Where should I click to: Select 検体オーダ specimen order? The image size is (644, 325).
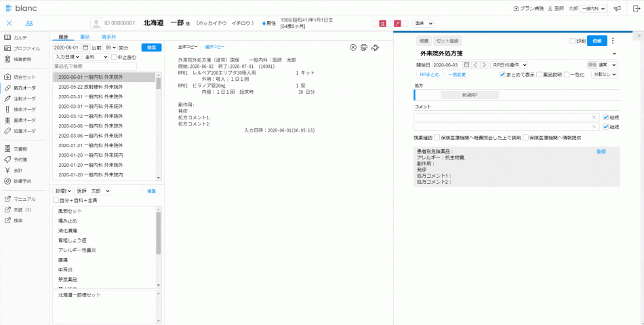(20, 109)
